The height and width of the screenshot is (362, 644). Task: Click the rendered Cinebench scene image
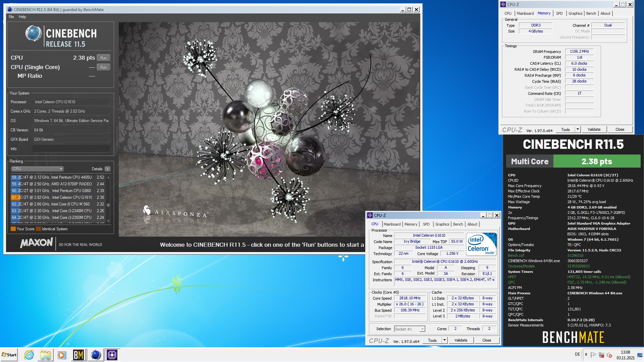(269, 129)
